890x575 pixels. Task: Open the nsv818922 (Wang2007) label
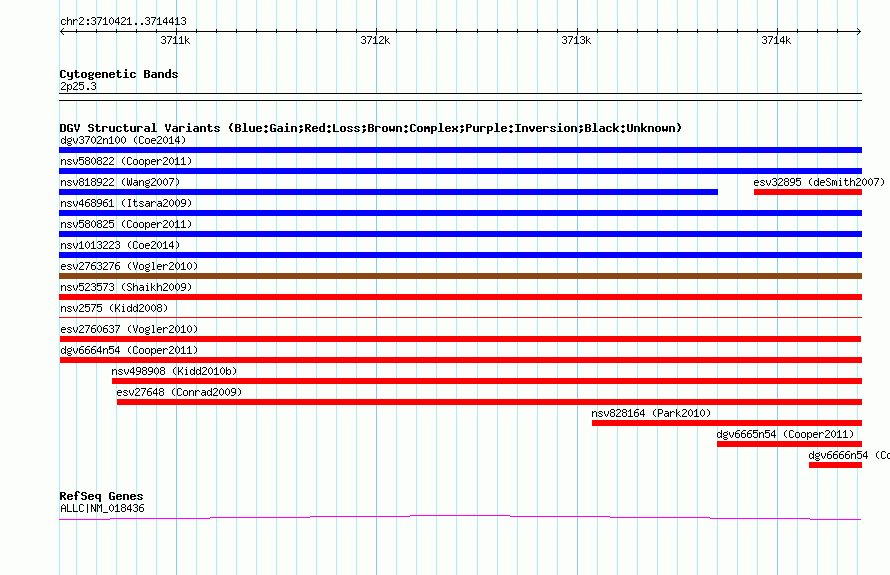(x=120, y=182)
